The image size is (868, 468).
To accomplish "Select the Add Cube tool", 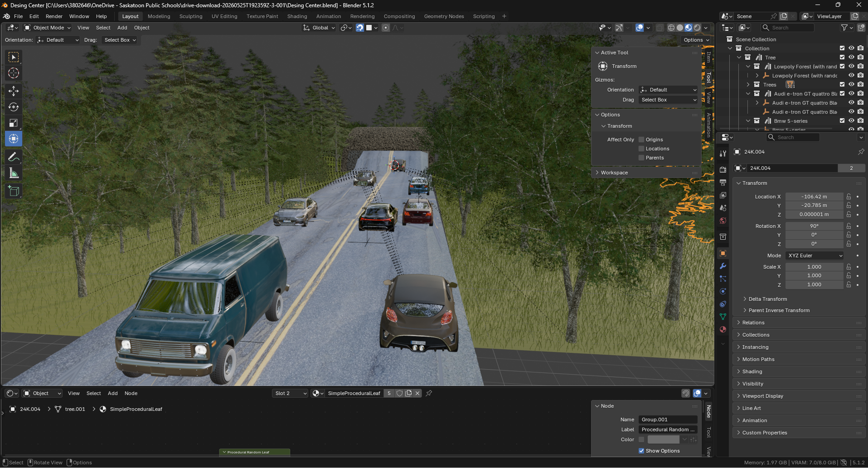I will (14, 191).
